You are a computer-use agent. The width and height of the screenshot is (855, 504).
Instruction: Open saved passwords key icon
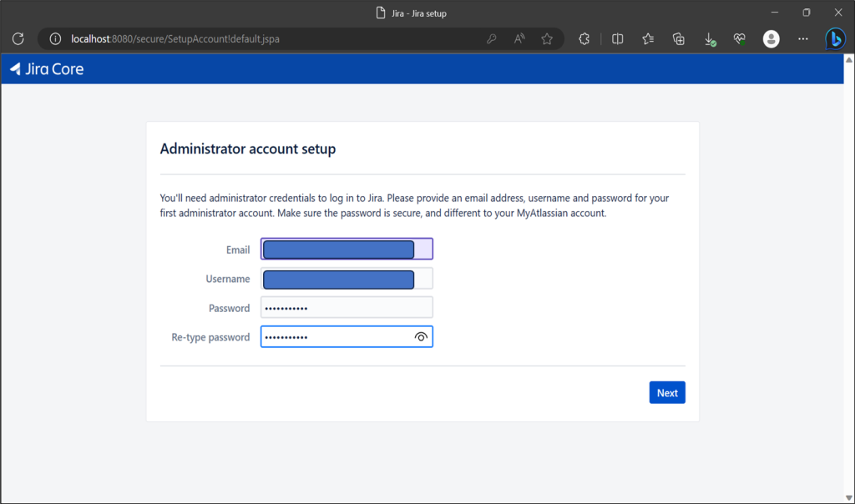click(491, 38)
